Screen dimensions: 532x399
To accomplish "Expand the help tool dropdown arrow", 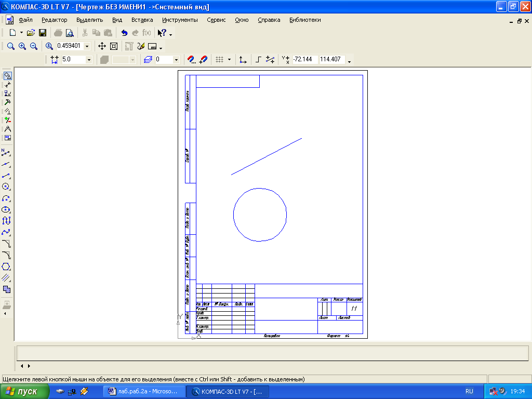I will click(x=170, y=35).
